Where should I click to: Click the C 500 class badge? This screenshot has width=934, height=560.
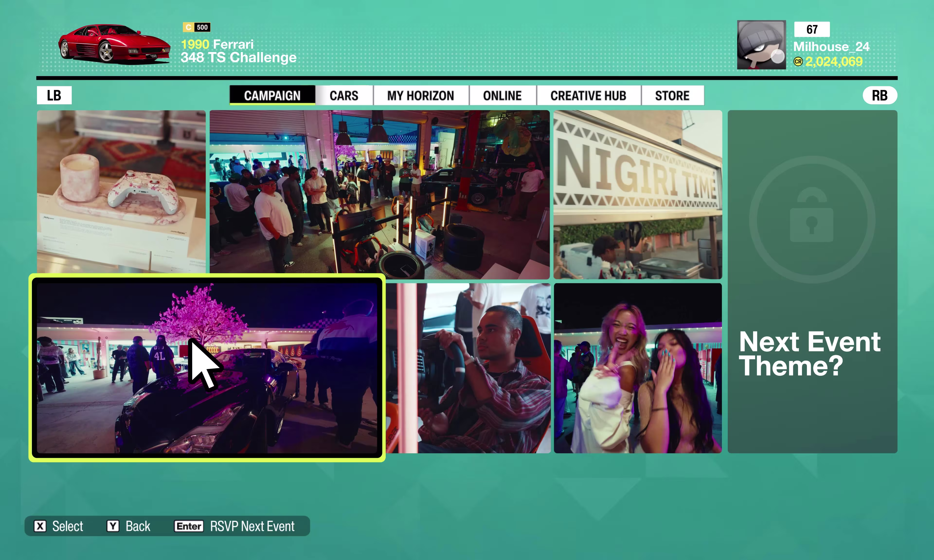click(196, 27)
